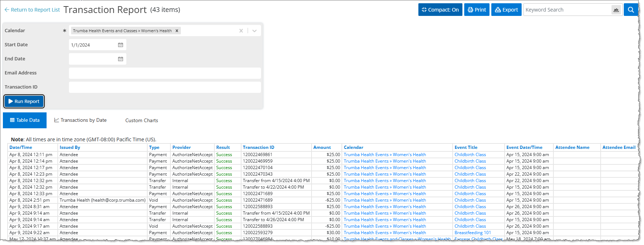Open Transactions by Date tab
This screenshot has width=644, height=245.
click(x=80, y=120)
